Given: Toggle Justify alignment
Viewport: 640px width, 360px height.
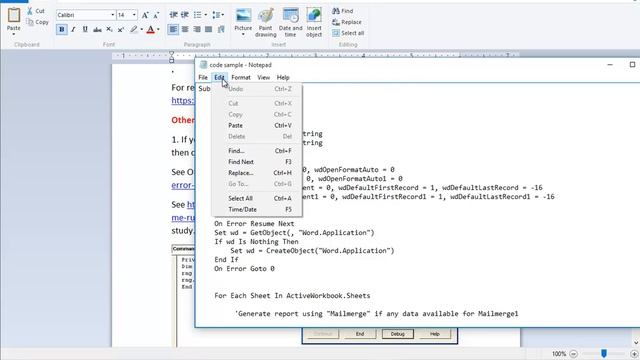Looking at the screenshot, I should click(x=209, y=29).
